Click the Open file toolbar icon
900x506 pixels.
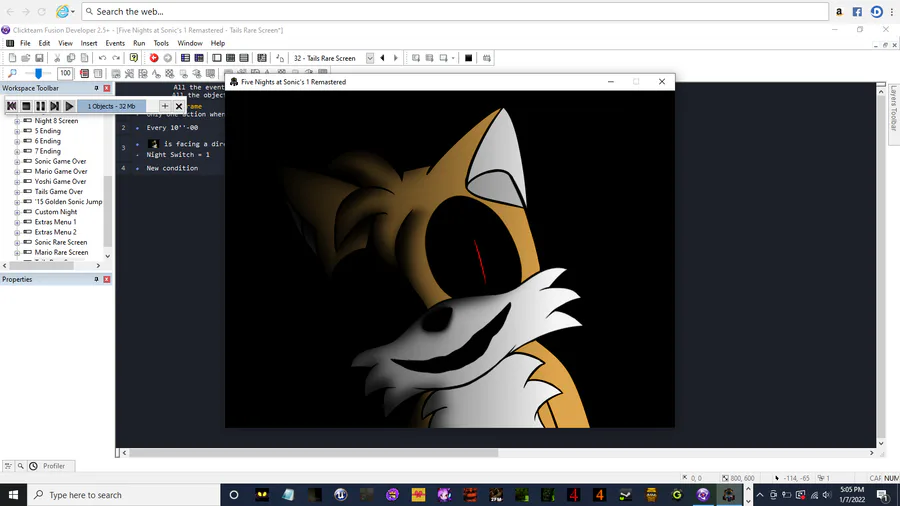(26, 58)
